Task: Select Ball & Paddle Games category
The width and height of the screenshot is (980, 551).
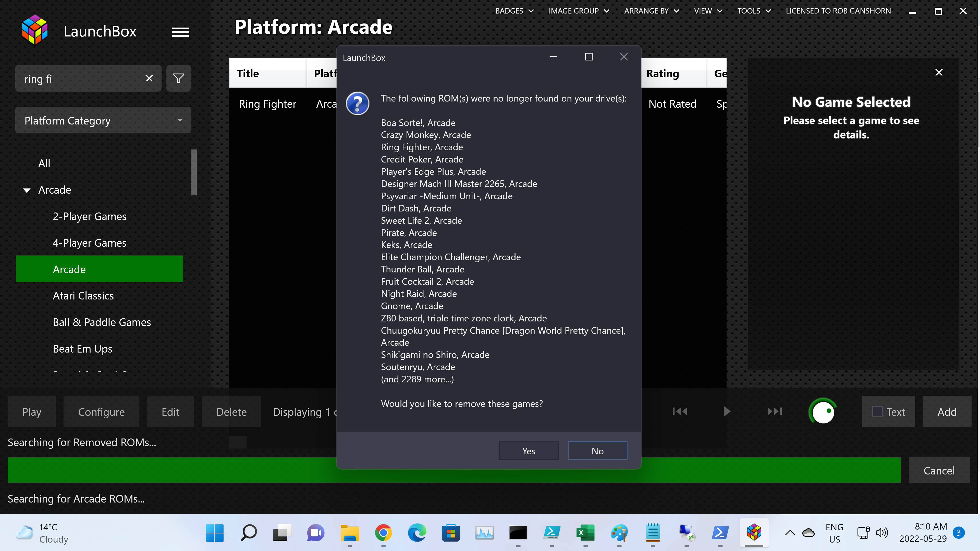Action: [102, 322]
